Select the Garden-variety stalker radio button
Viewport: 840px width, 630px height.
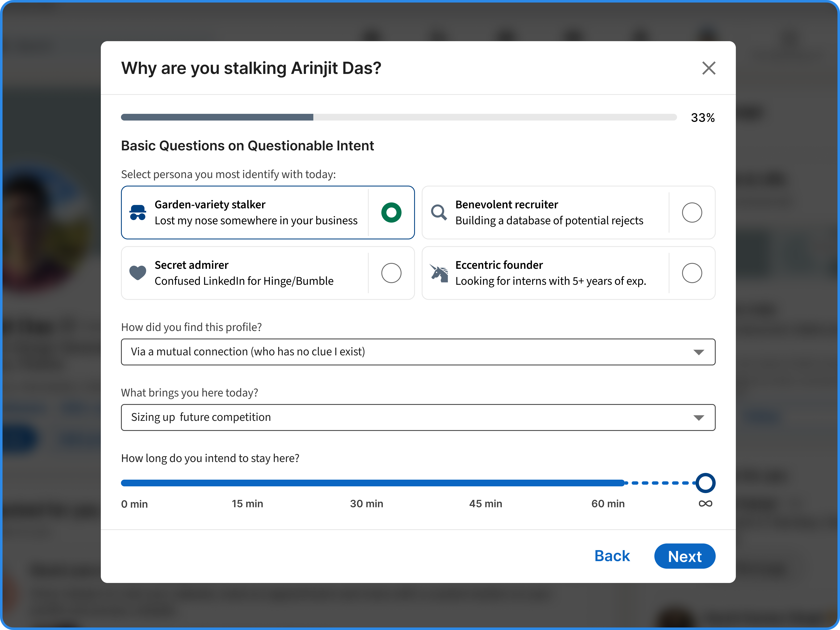point(391,213)
